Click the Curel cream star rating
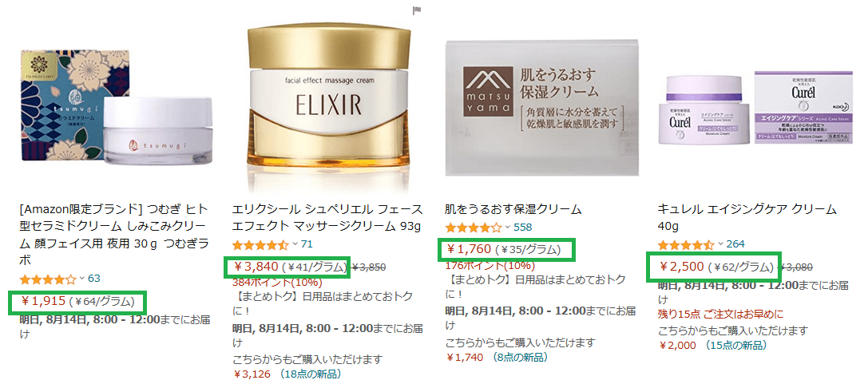 [x=686, y=244]
